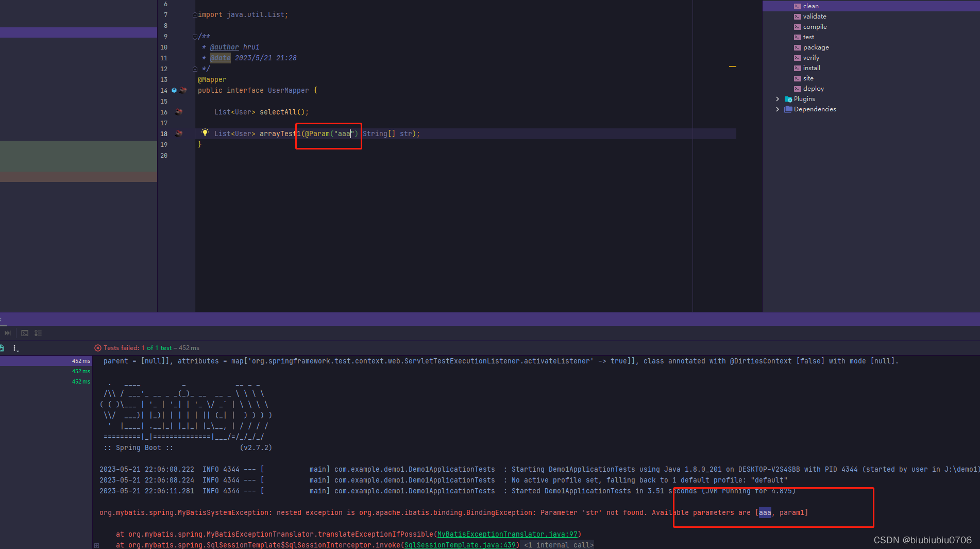
Task: Open the MyBatisExceptionTranslator.java:97 link
Action: click(x=508, y=534)
